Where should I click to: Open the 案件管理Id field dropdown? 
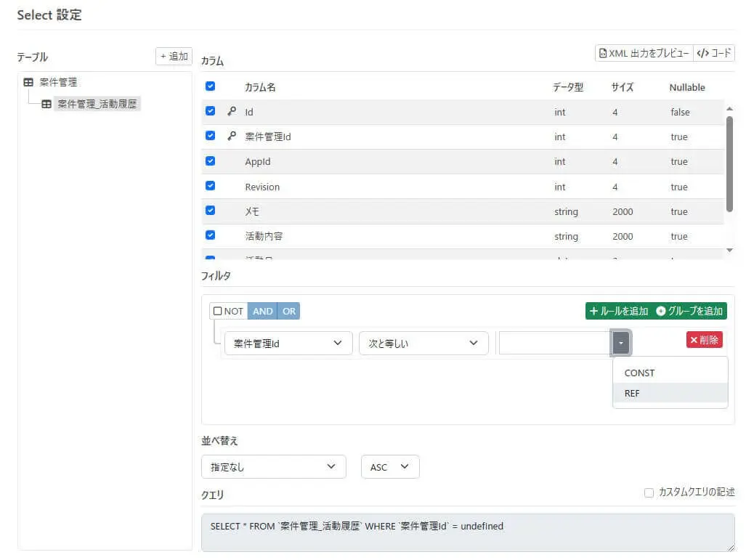coord(288,344)
